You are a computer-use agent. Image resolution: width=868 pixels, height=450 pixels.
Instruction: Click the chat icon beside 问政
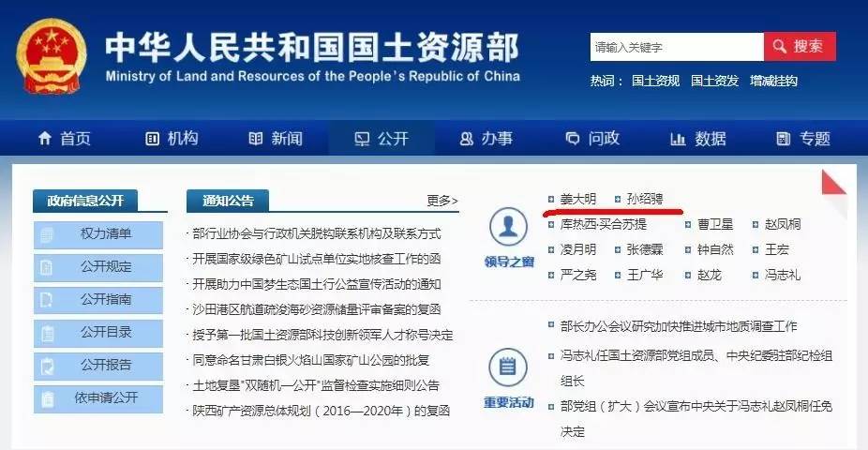(x=573, y=139)
